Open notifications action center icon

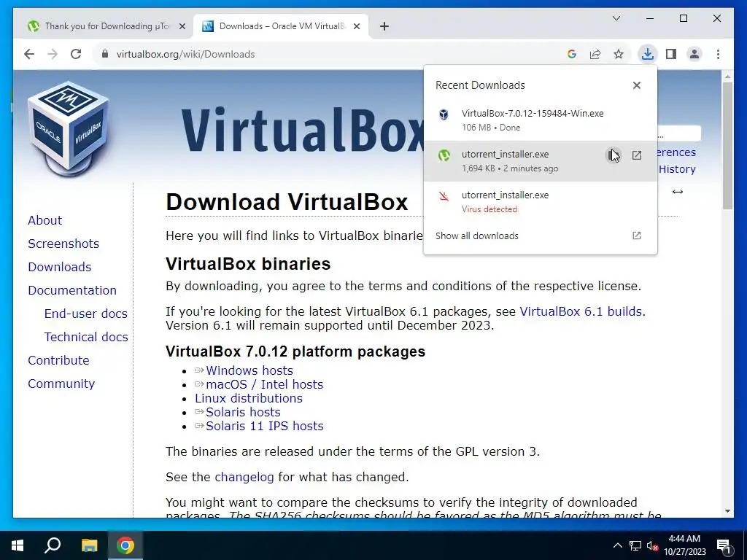click(x=724, y=545)
